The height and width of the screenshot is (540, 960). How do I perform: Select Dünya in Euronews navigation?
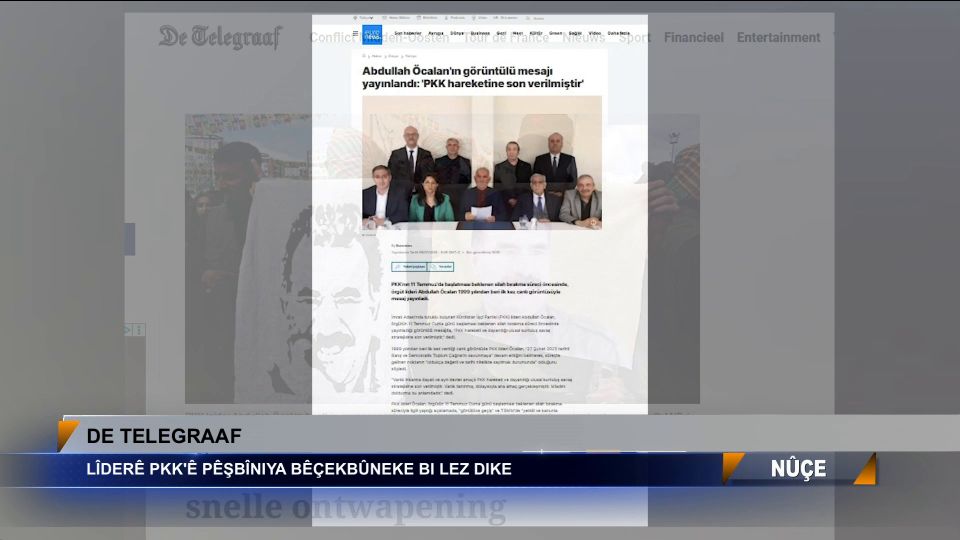[457, 33]
